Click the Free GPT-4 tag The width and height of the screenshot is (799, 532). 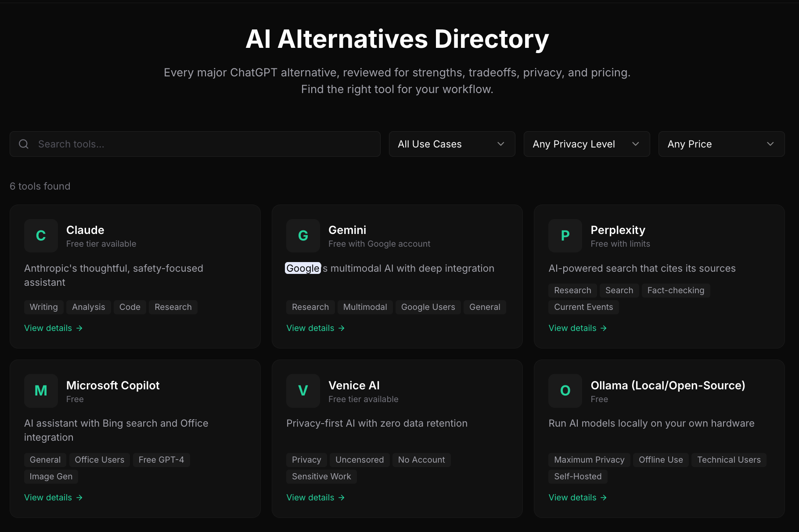(161, 460)
